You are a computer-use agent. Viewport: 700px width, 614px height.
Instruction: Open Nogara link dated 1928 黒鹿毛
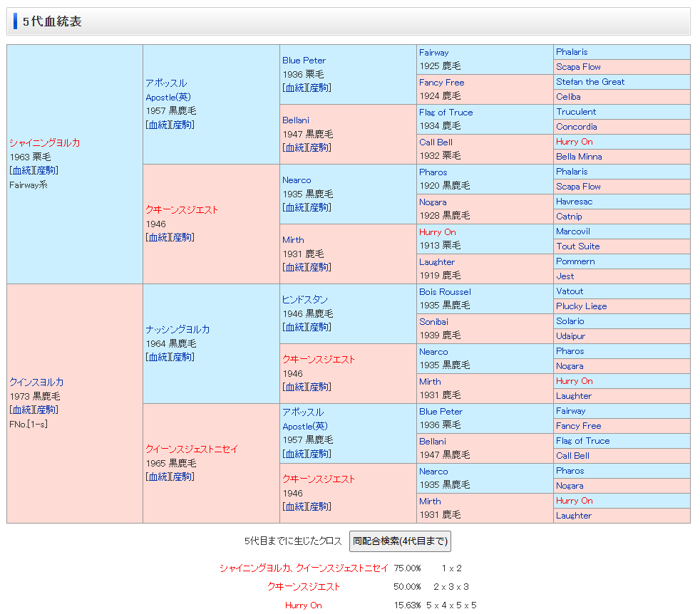[x=433, y=202]
